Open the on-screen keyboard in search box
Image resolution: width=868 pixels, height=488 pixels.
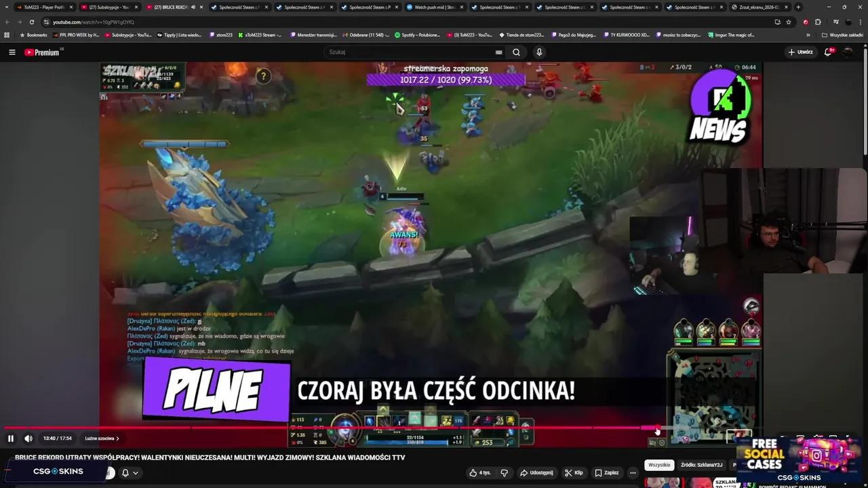[499, 52]
